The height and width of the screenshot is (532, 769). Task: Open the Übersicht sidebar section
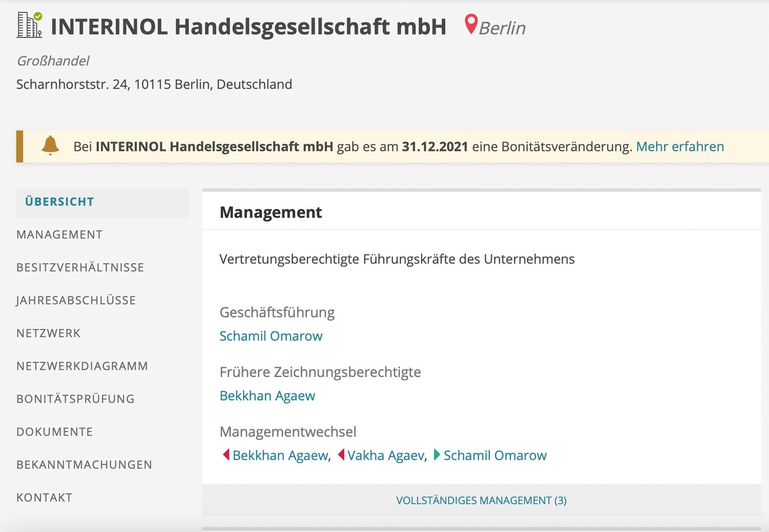click(59, 202)
